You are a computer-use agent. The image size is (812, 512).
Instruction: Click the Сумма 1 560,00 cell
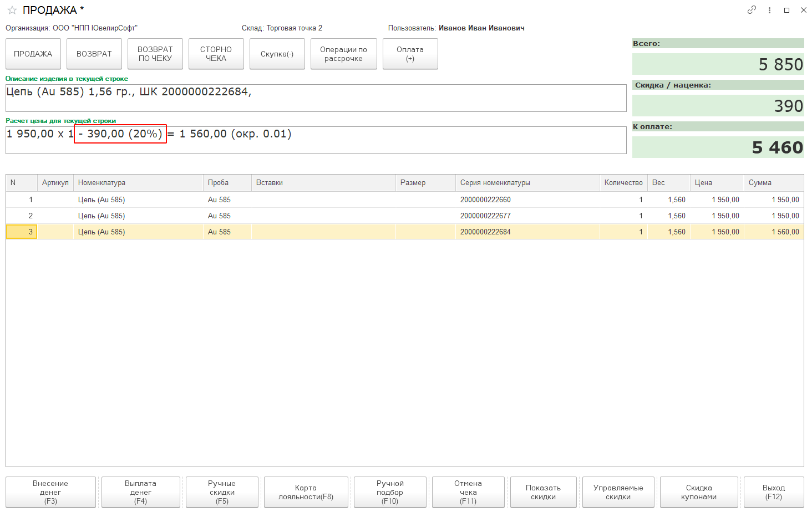click(774, 232)
